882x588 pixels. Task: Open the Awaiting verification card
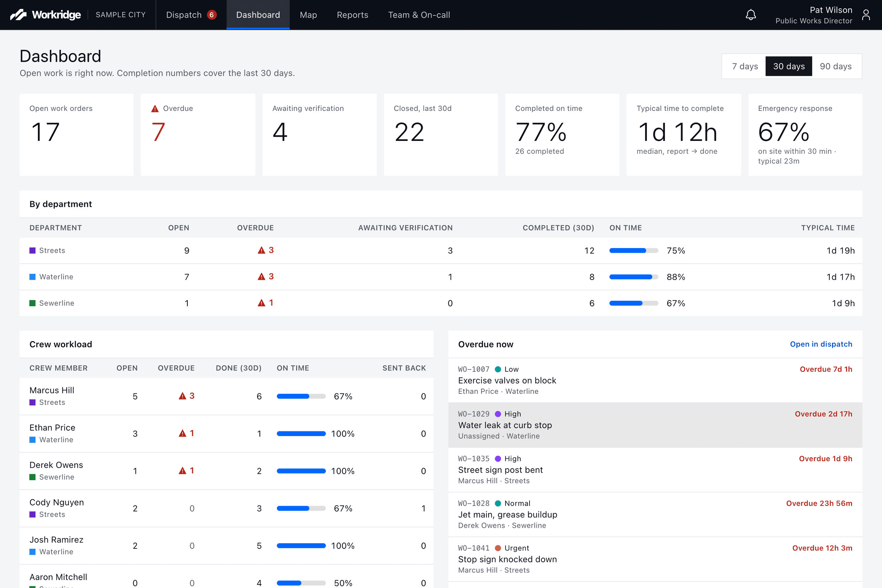pos(319,135)
